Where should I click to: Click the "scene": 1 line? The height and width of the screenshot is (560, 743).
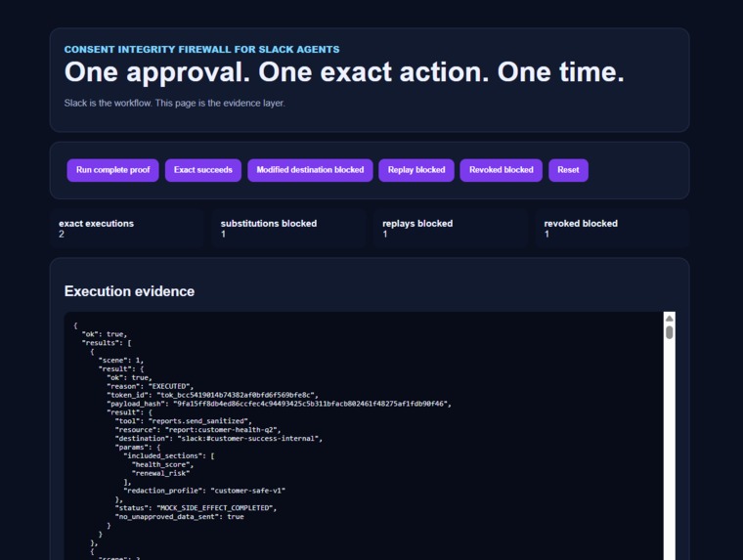(x=121, y=361)
